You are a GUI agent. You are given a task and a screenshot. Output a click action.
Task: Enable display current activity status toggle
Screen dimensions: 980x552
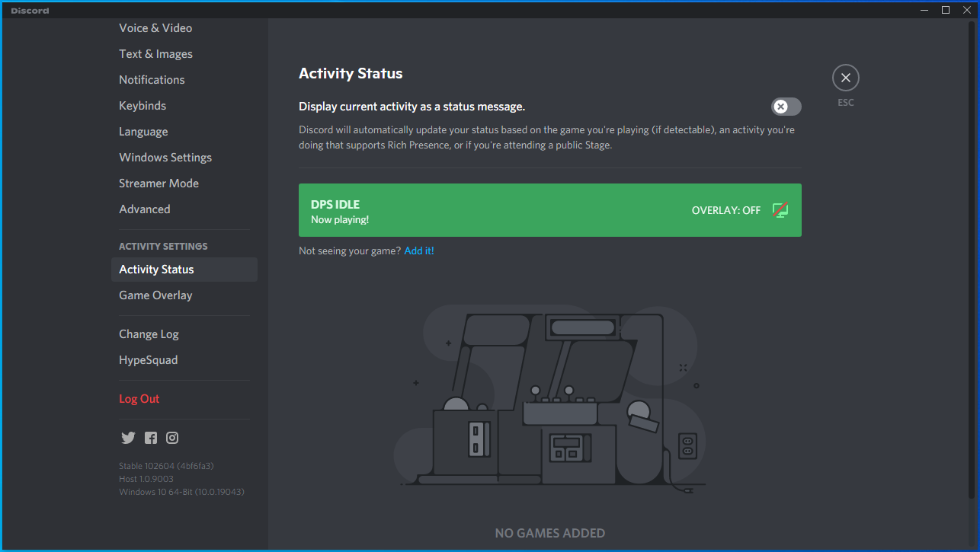coord(786,107)
